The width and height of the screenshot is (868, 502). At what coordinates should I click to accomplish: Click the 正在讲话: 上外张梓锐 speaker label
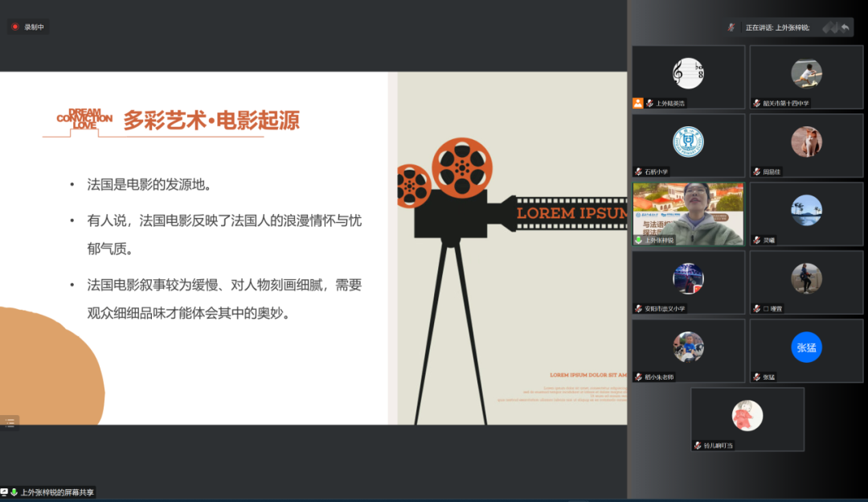point(777,27)
